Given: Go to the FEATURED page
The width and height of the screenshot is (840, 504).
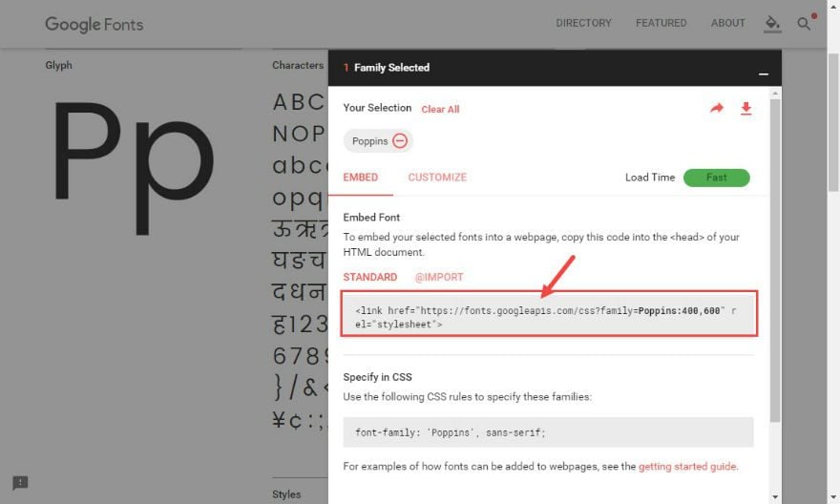Looking at the screenshot, I should click(661, 23).
